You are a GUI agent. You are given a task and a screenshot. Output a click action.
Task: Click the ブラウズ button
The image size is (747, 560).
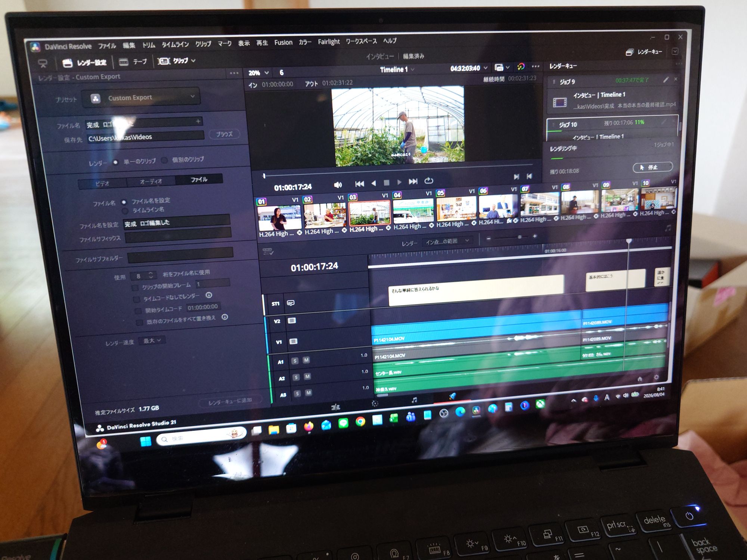point(224,134)
